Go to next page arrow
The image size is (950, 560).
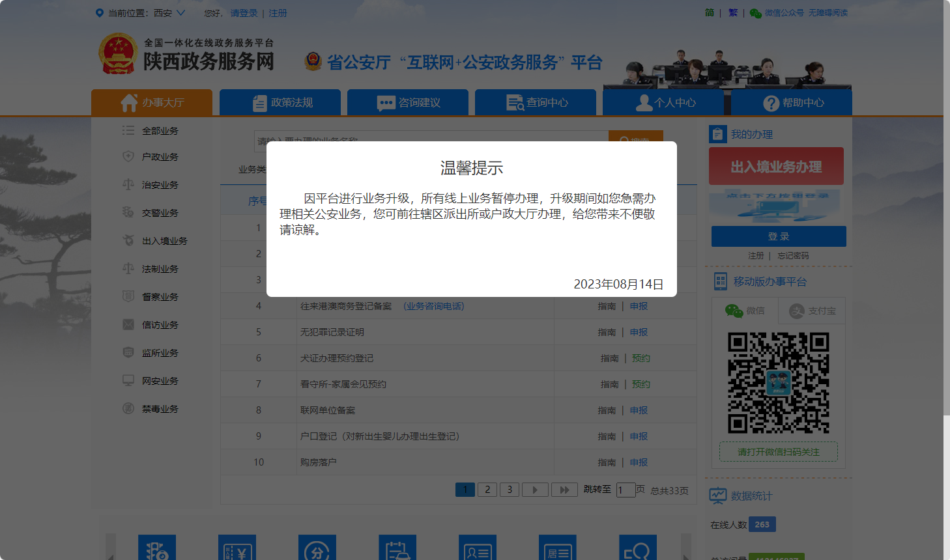pos(535,490)
